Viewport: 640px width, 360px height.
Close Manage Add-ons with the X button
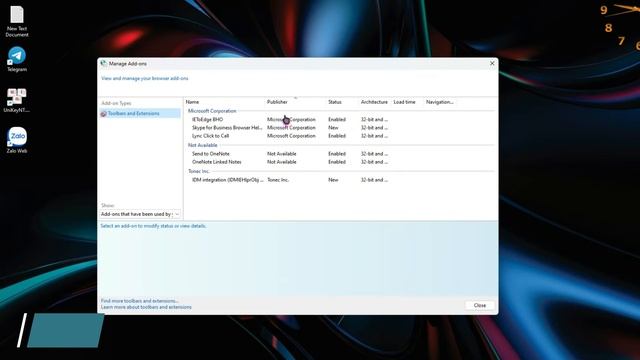(x=492, y=63)
